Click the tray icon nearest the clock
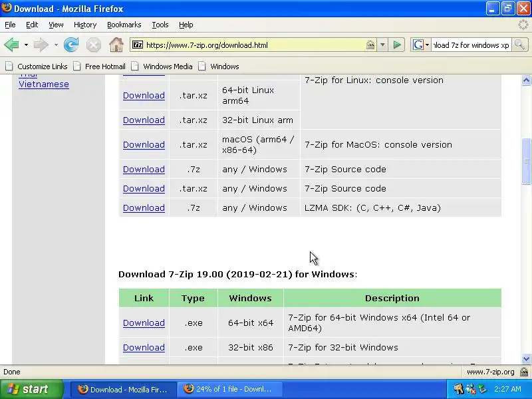 click(481, 389)
